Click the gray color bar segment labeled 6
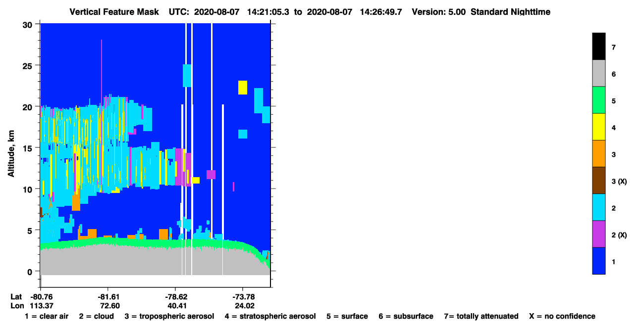Viewport: 644px width, 330px height. coord(598,73)
